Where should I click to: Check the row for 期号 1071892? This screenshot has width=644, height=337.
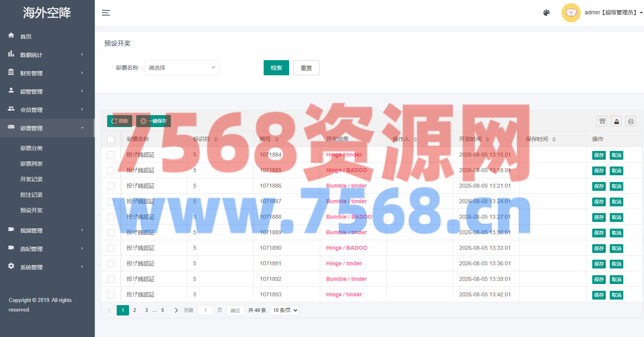111,279
